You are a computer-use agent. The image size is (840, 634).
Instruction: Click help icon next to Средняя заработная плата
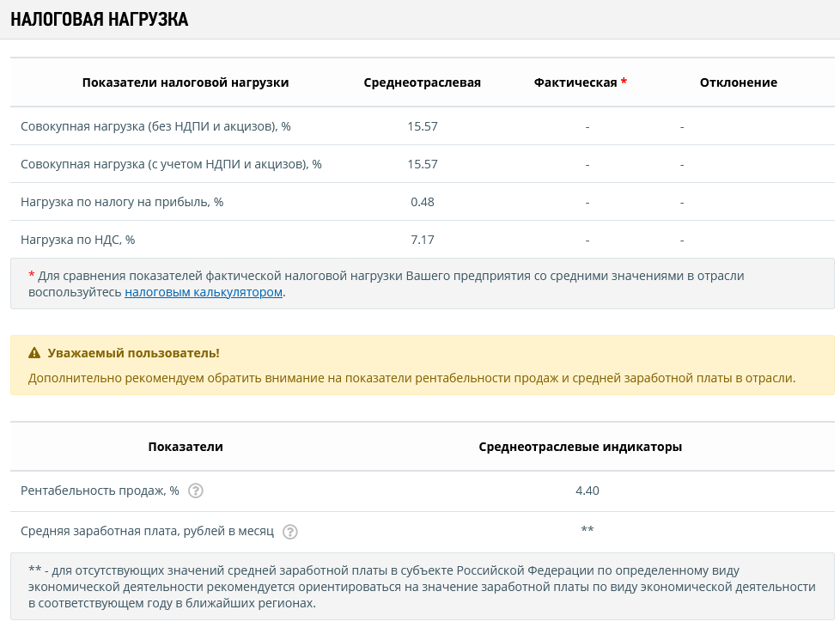289,532
